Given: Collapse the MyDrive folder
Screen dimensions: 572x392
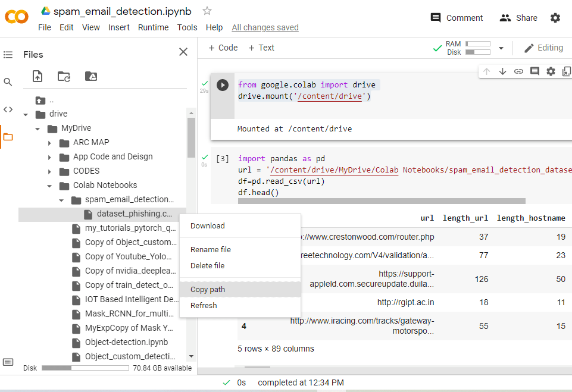Looking at the screenshot, I should 37,128.
